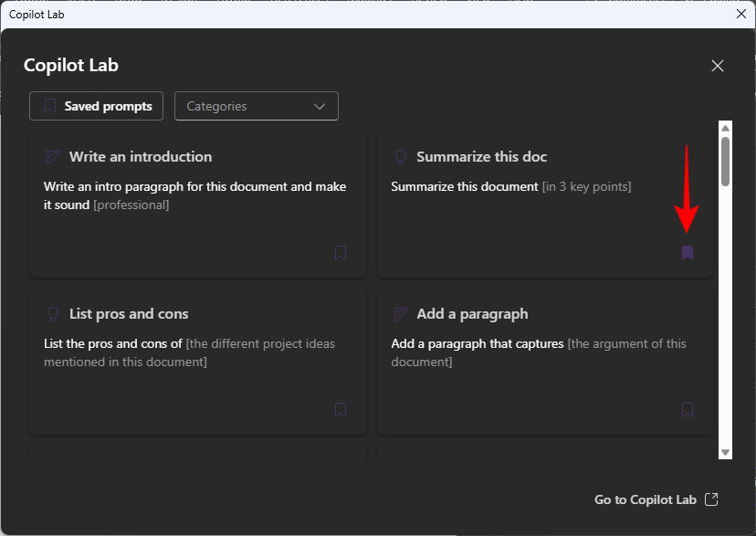This screenshot has width=756, height=536.
Task: Select the 'Add a paragraph' card title
Action: (472, 314)
